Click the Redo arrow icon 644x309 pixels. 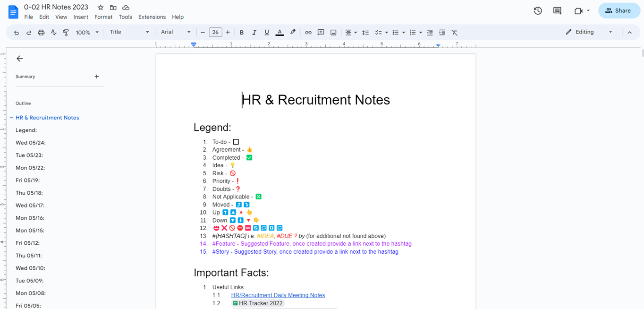point(29,33)
